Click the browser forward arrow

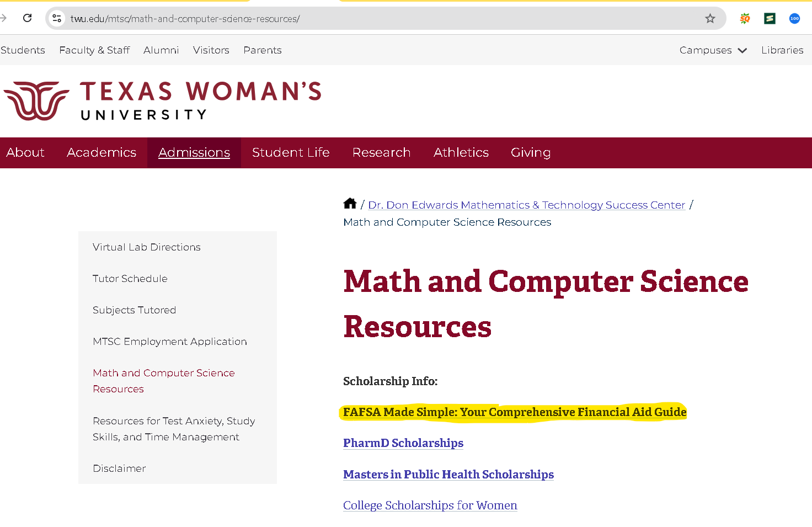coord(3,18)
